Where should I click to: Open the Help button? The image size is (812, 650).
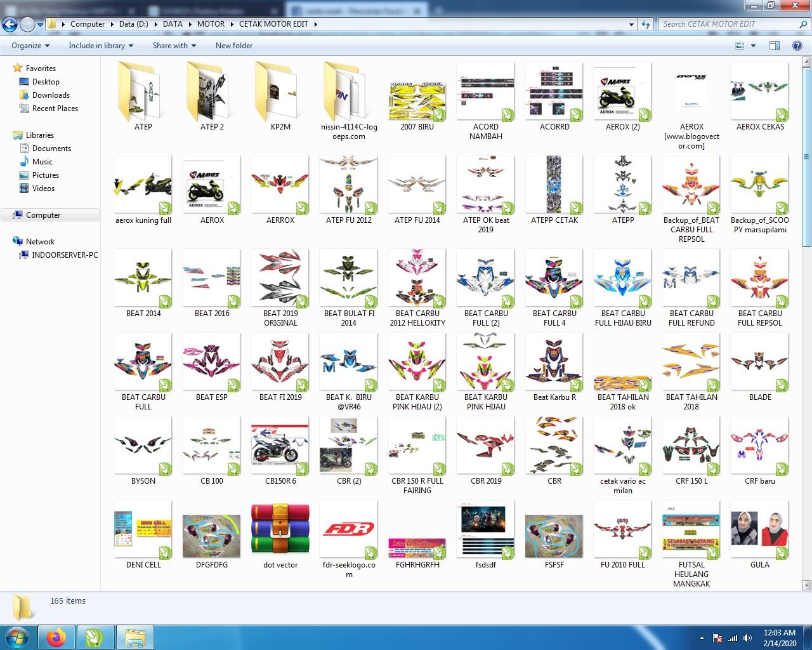797,46
